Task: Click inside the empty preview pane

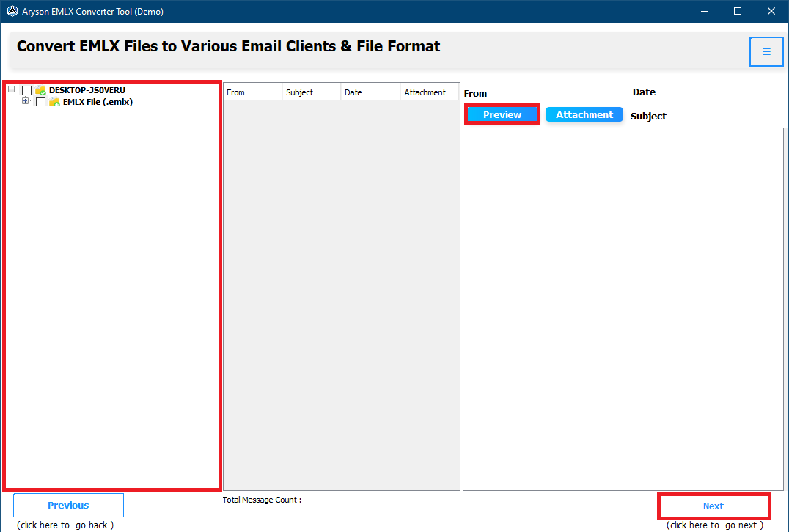Action: [x=623, y=309]
